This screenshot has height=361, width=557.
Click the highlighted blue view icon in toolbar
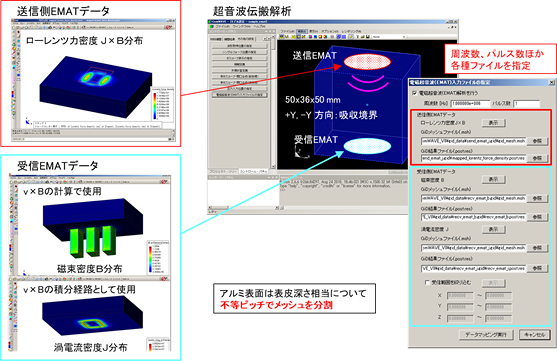[x=339, y=37]
